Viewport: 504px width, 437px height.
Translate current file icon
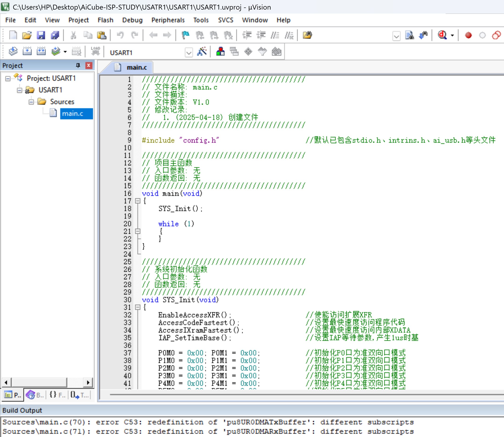[x=13, y=51]
